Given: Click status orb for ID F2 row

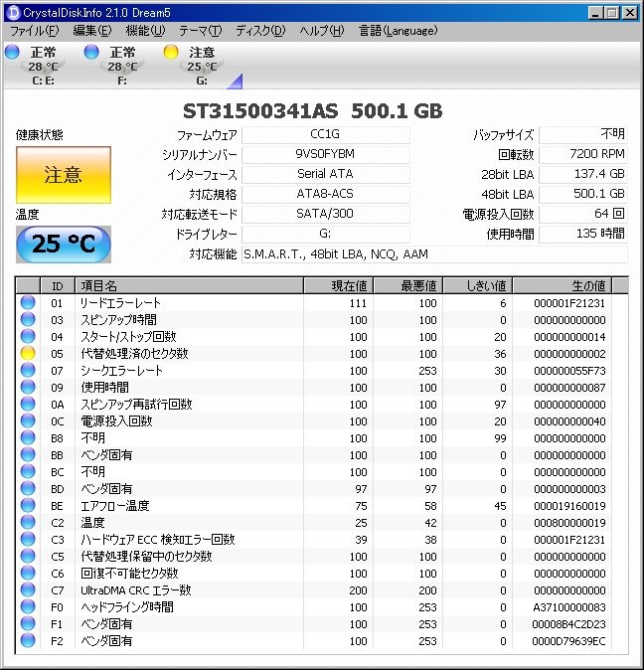Looking at the screenshot, I should [28, 640].
